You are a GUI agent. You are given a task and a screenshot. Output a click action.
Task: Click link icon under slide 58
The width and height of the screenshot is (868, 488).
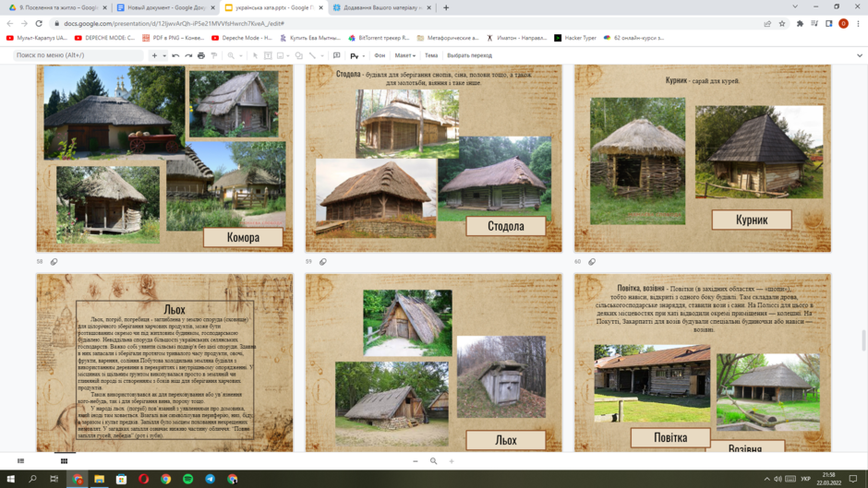coord(54,262)
